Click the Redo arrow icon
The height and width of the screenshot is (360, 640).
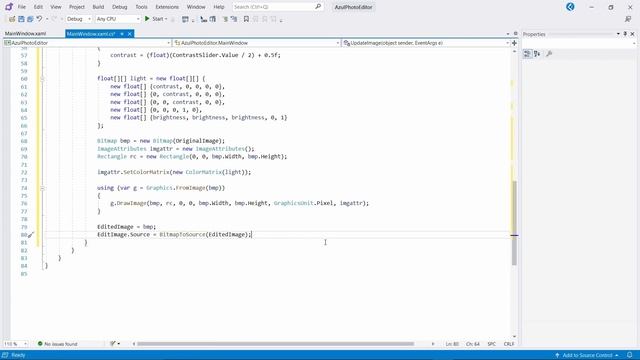point(54,19)
